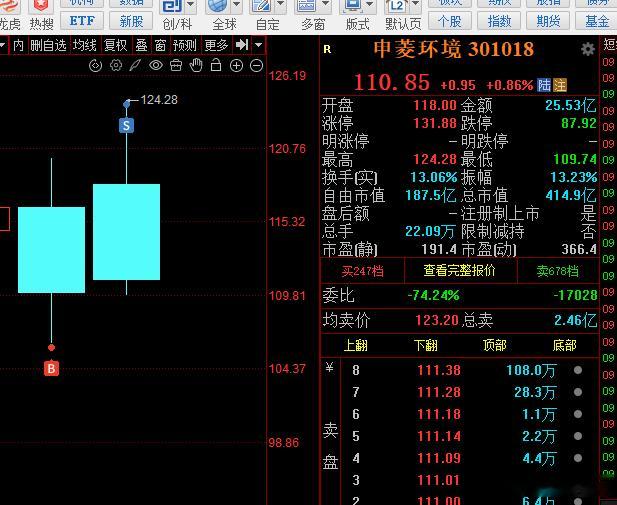Image resolution: width=617 pixels, height=505 pixels.
Task: Click the 多窗 multi-window icon
Action: pos(308,6)
